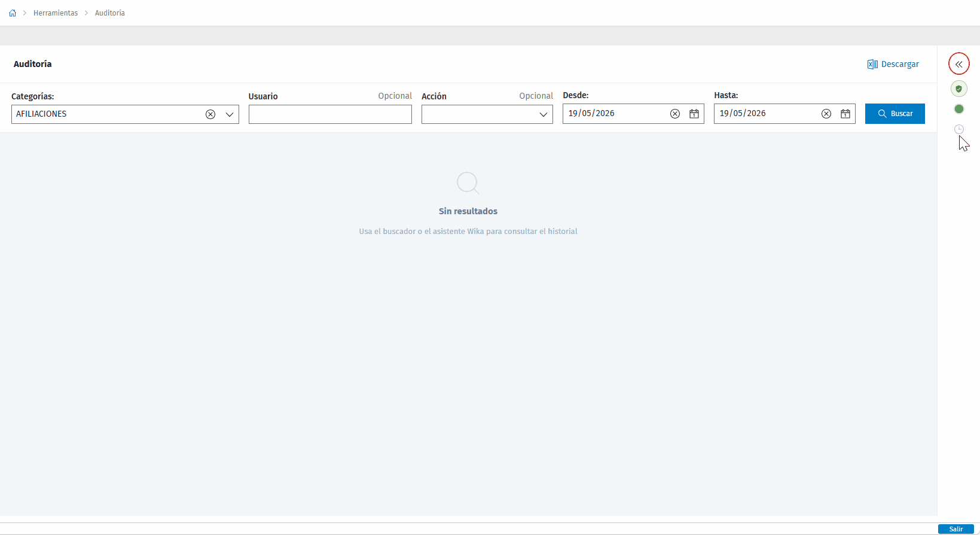Click the green shield check icon

959,89
